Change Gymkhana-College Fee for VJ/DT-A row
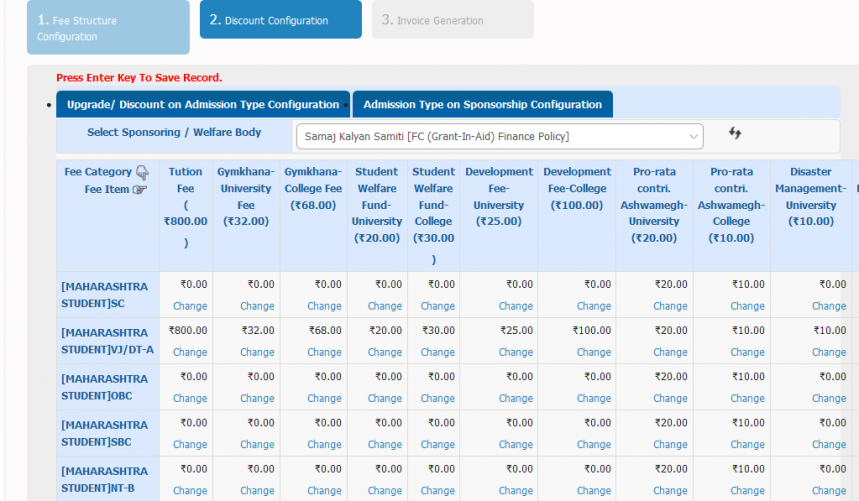The width and height of the screenshot is (859, 501). [324, 352]
